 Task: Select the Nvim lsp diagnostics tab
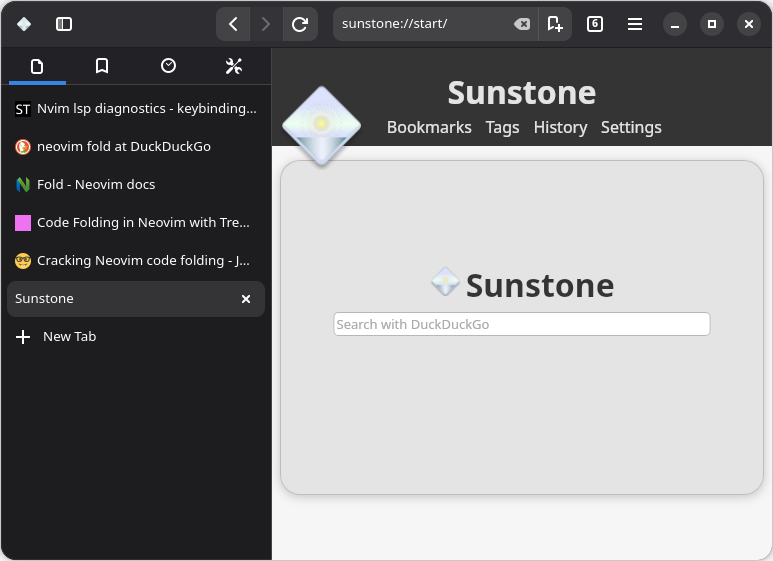[x=135, y=108]
